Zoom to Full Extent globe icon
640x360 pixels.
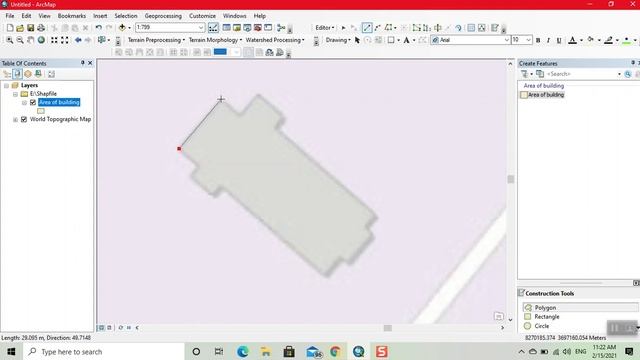(x=41, y=40)
